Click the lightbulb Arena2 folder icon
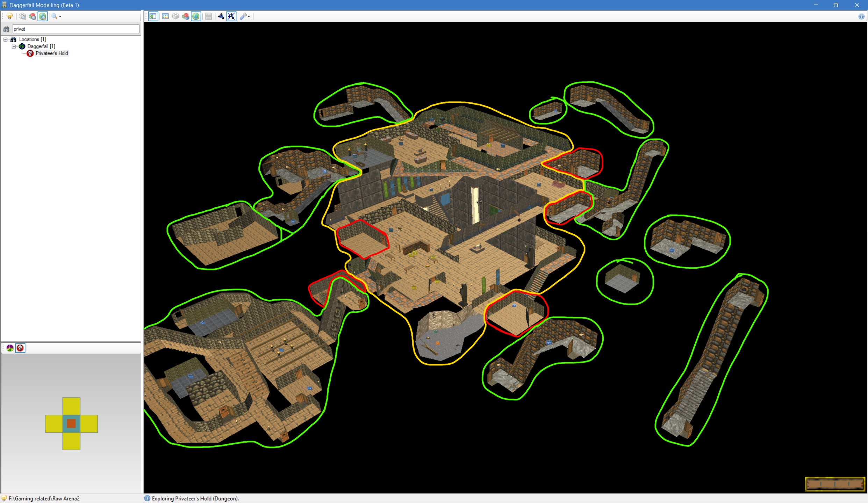868x503 pixels. (10, 16)
